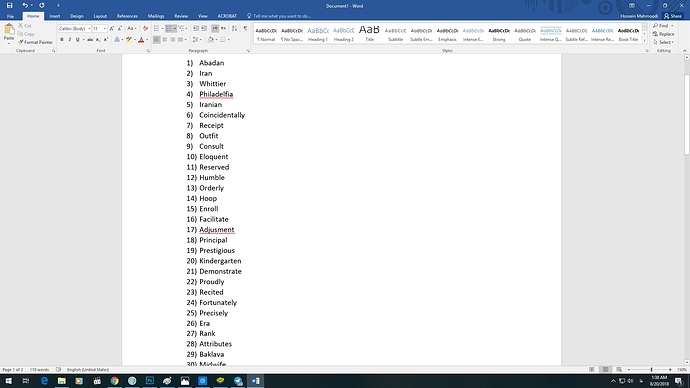690x388 pixels.
Task: Increase font size with Grow Font
Action: pyautogui.click(x=112, y=28)
